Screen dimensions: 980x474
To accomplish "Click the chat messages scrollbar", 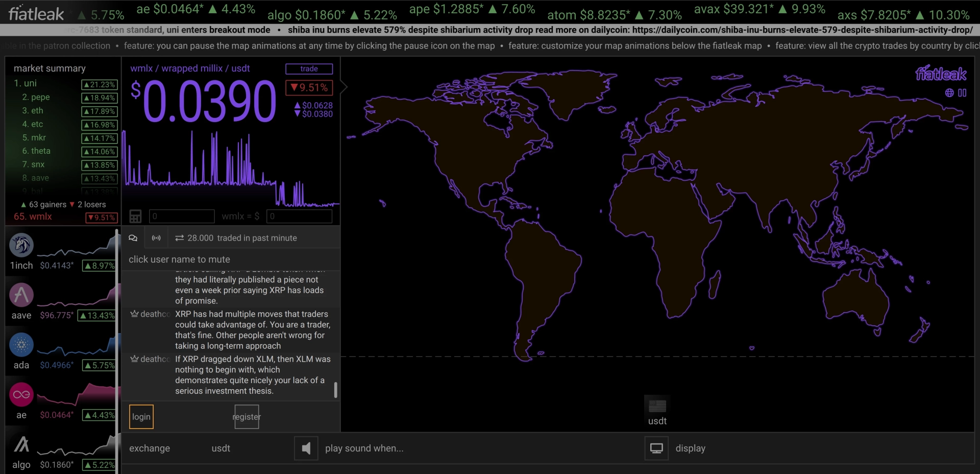I will pos(335,390).
